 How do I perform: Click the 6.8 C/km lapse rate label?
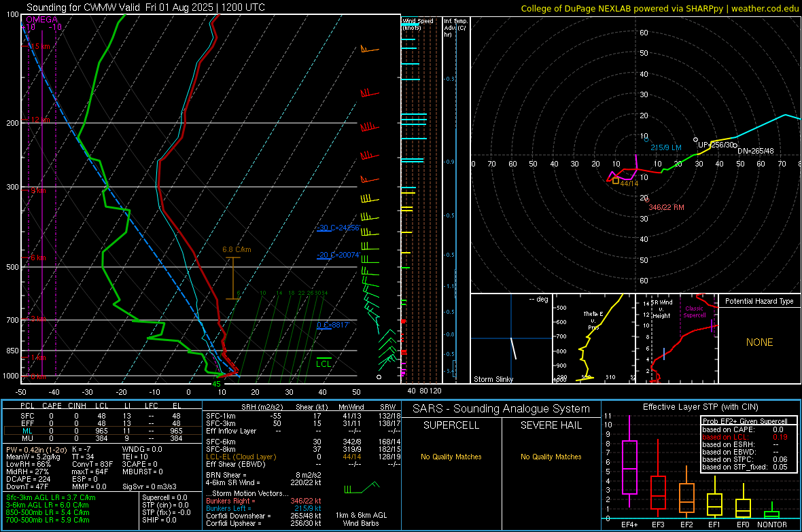coord(237,249)
